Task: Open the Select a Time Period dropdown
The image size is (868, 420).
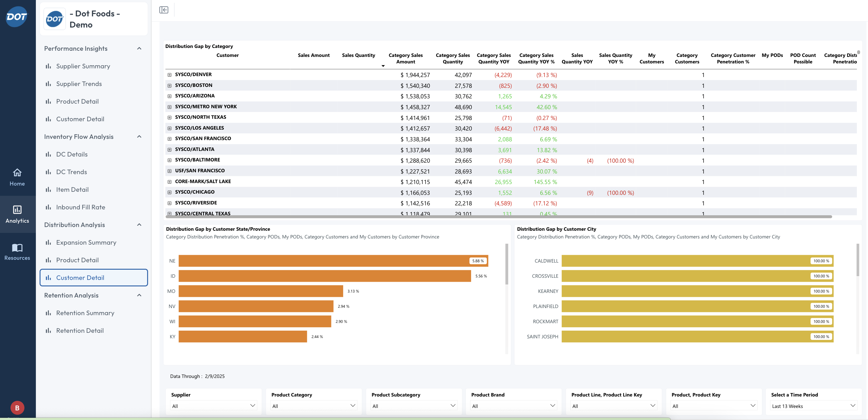Action: click(813, 406)
